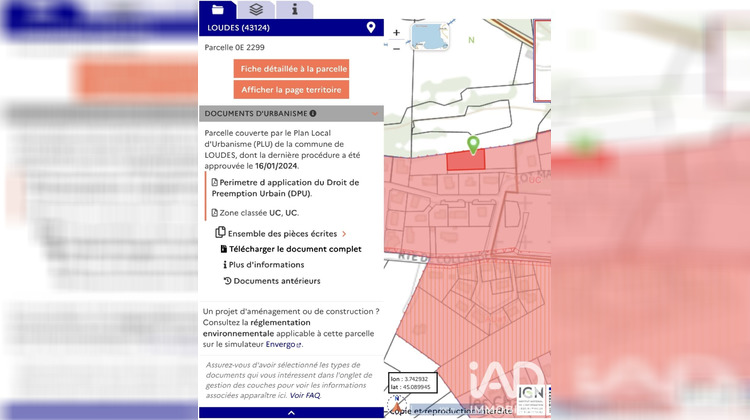Follow the Envergo simulator link

point(283,344)
